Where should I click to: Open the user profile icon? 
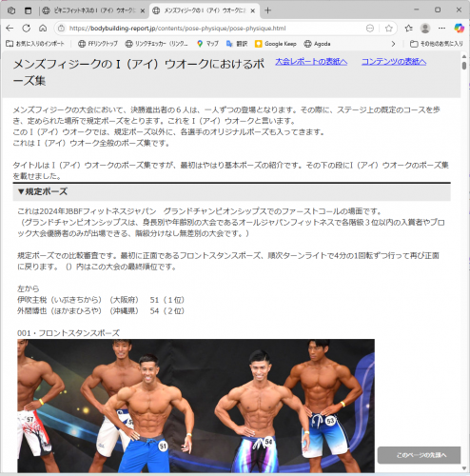[x=425, y=29]
